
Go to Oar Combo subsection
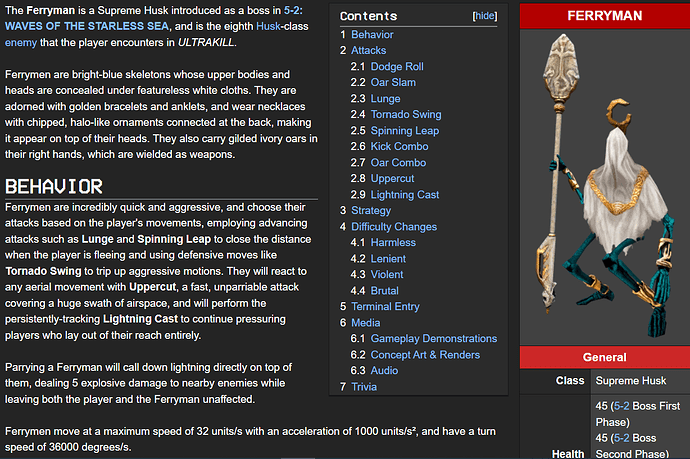tap(398, 163)
